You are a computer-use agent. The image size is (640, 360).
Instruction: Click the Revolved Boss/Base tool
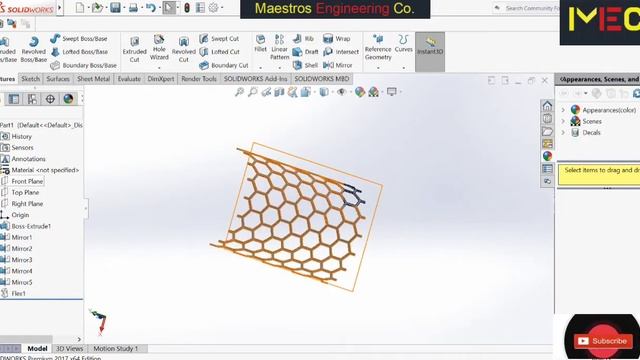33,49
